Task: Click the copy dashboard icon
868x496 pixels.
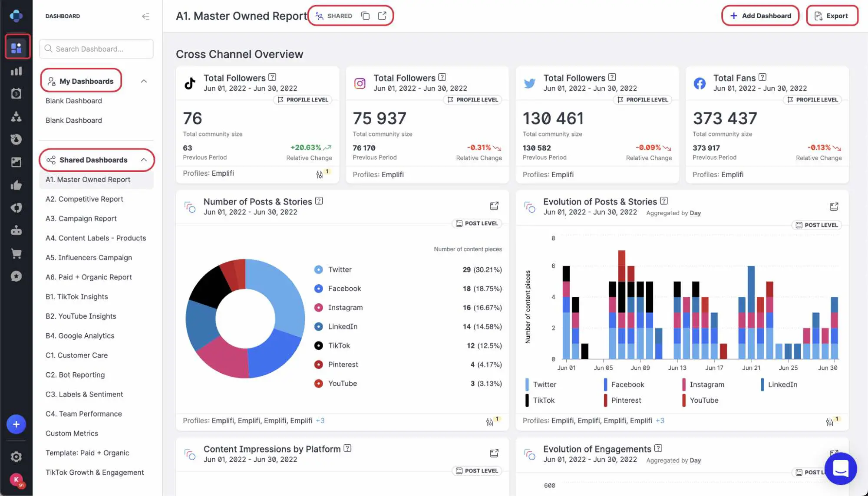Action: [366, 16]
